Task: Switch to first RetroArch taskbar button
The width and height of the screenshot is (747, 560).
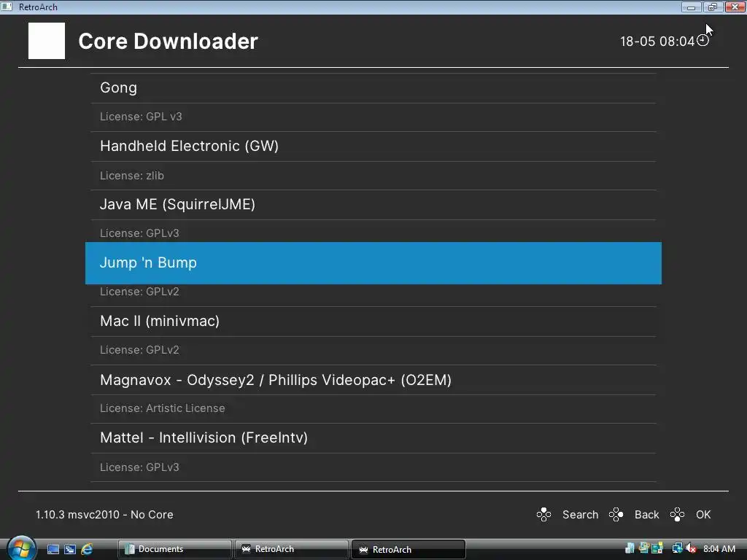Action: click(x=292, y=549)
